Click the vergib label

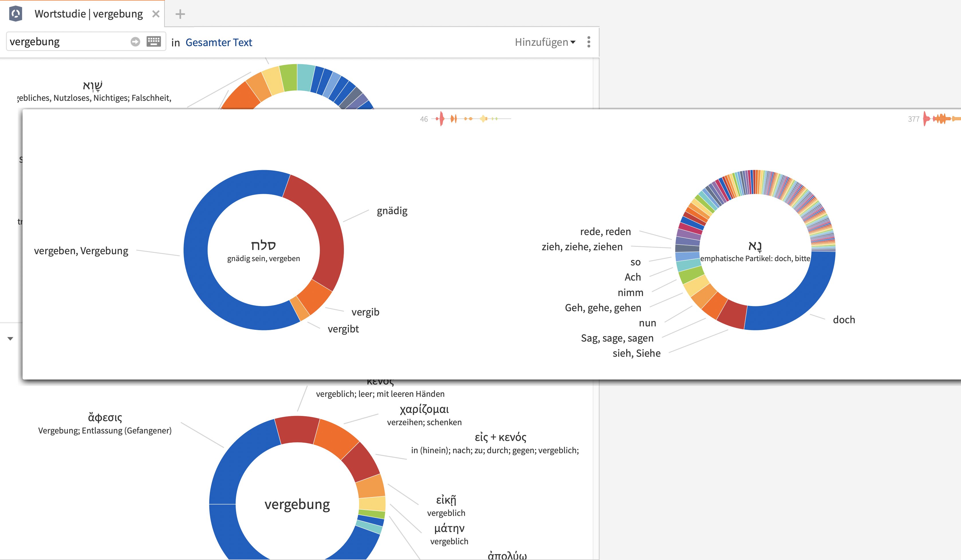click(365, 312)
